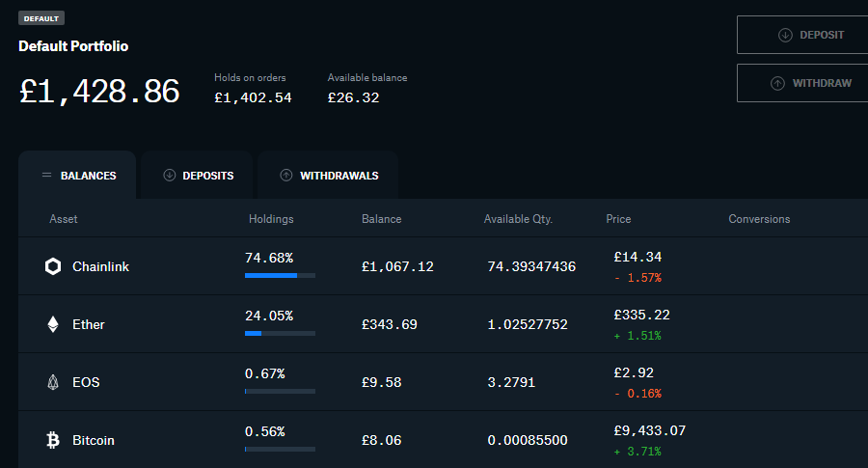
Task: Click Chainlink balance £1,067.12
Action: (397, 266)
